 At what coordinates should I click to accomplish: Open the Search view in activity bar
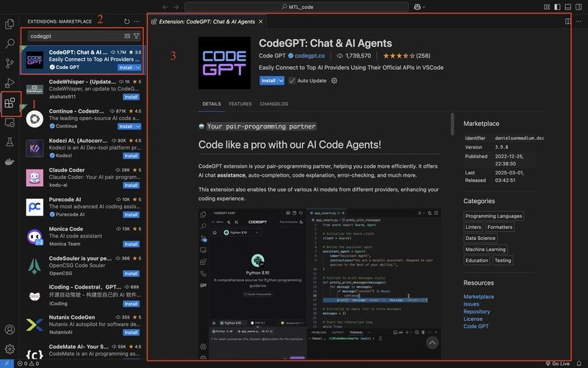click(x=10, y=43)
